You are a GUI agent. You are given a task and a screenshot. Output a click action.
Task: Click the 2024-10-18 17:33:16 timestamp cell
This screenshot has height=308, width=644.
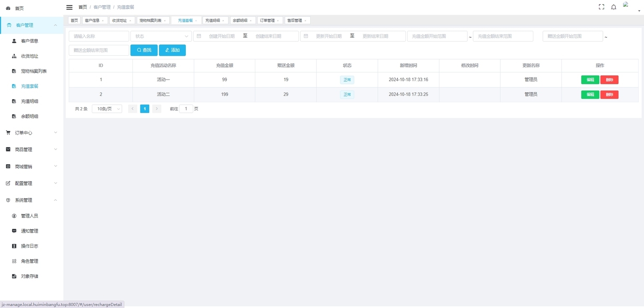click(x=408, y=80)
